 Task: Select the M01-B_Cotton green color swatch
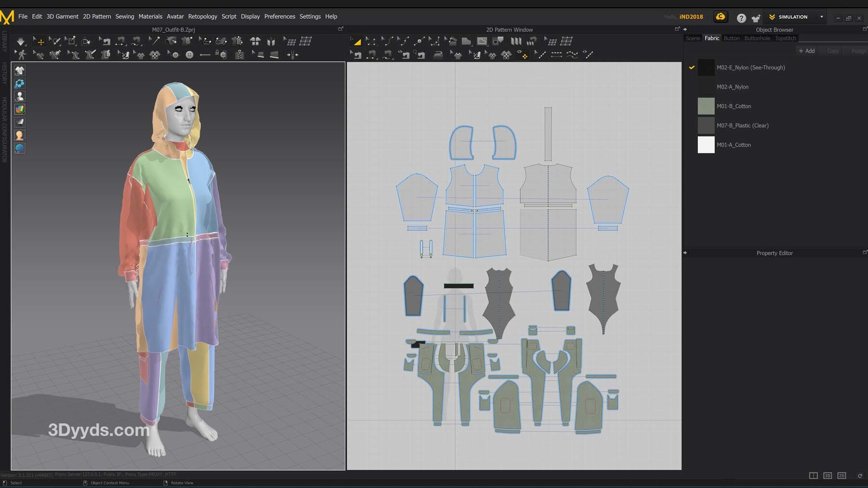[706, 106]
